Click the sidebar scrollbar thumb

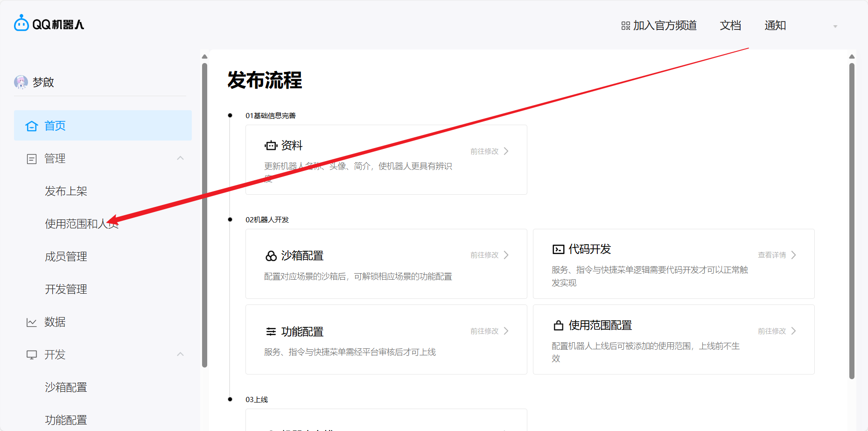(x=204, y=215)
